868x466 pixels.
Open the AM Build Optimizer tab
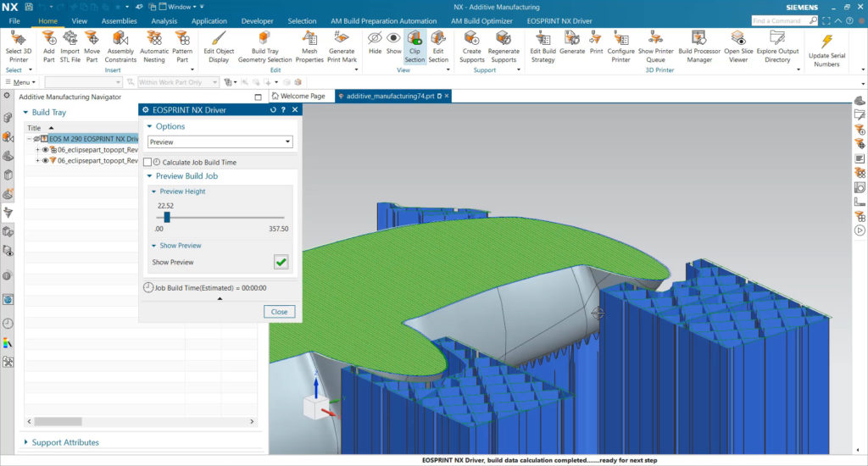(x=481, y=21)
